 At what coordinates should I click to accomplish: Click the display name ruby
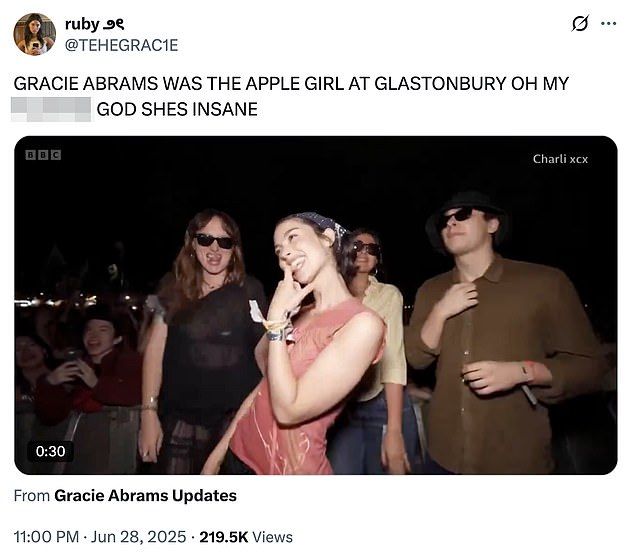82,25
